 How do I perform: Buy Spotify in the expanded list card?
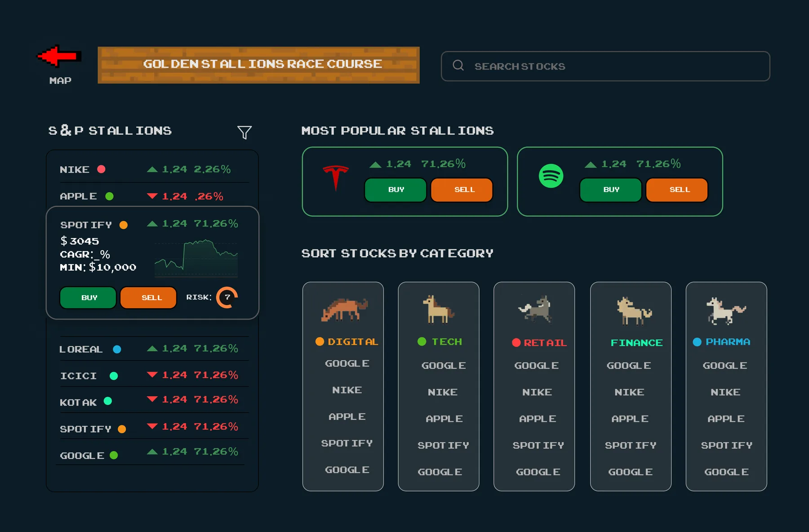[x=88, y=297]
